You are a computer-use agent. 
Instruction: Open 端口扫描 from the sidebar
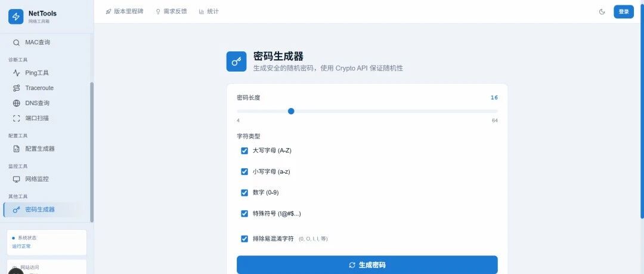click(x=47, y=118)
